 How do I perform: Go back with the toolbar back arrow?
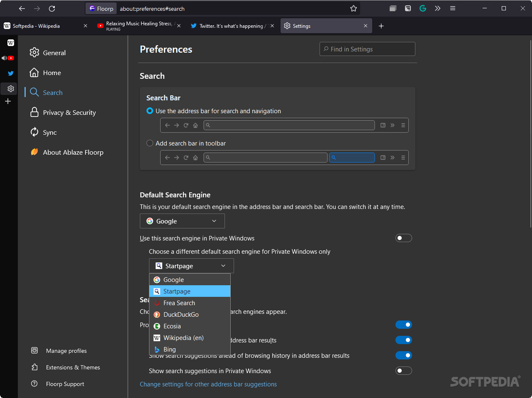tap(22, 8)
